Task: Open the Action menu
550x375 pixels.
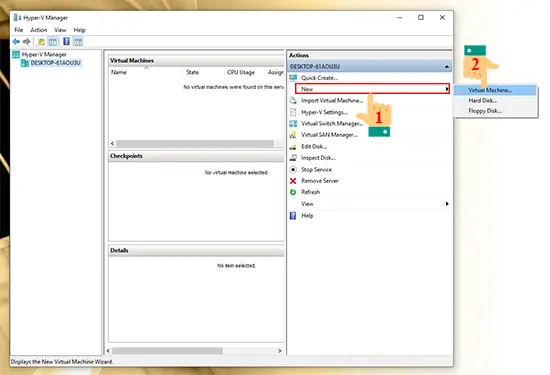Action: coord(39,30)
